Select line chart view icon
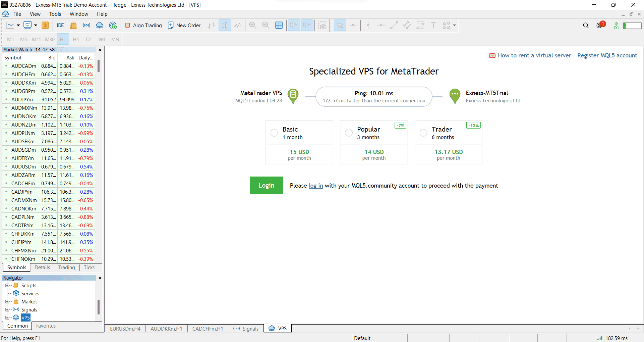This screenshot has width=644, height=342. click(238, 25)
